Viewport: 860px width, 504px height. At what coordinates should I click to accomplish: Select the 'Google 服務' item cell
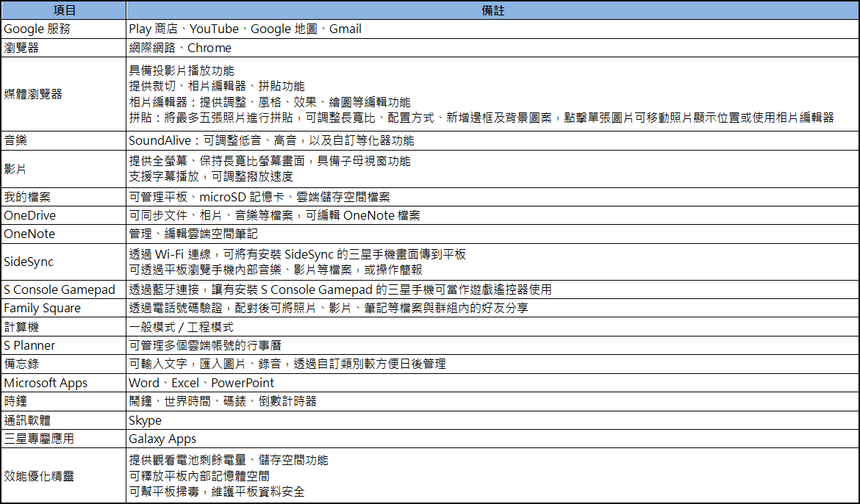pyautogui.click(x=64, y=29)
